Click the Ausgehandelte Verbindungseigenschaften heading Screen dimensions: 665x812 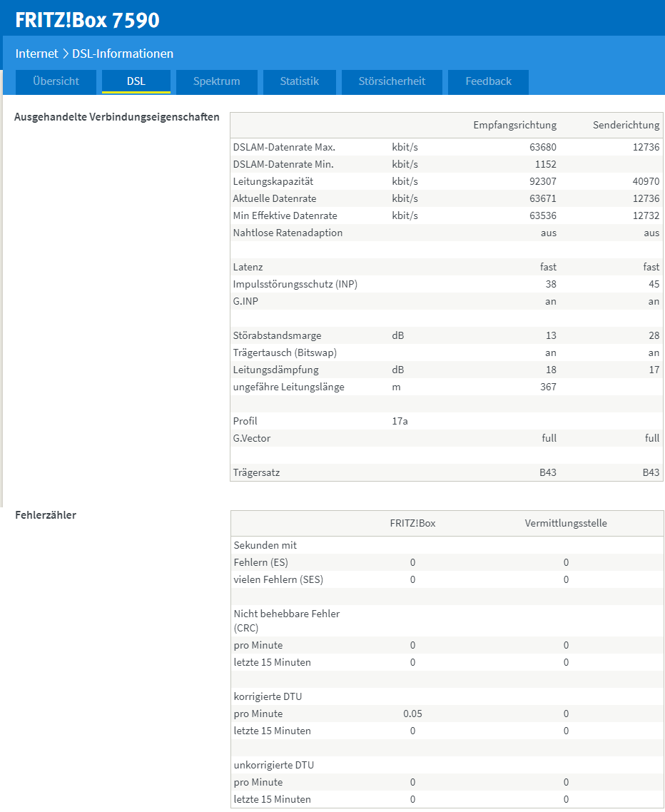[116, 117]
